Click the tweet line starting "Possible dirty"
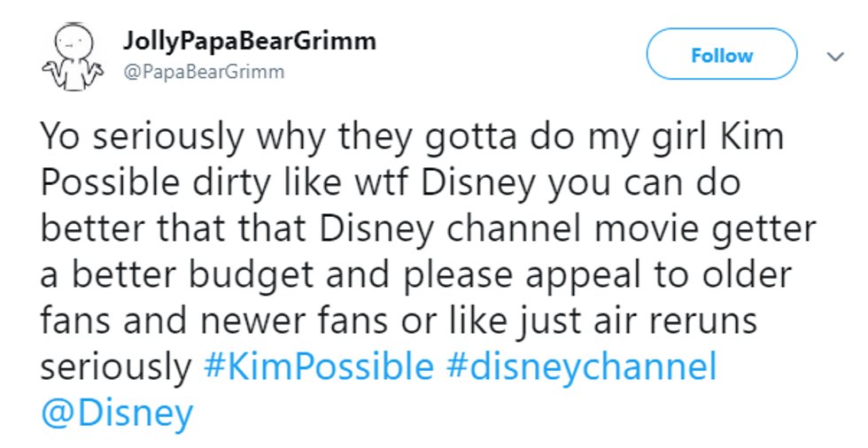The height and width of the screenshot is (448, 868). click(x=391, y=182)
